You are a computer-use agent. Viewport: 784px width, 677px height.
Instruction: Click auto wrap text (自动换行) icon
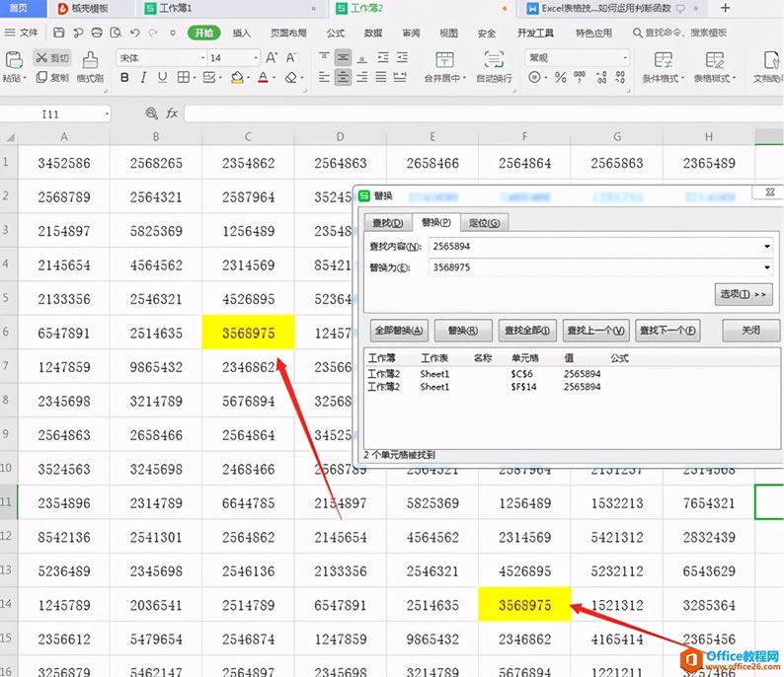tap(494, 60)
